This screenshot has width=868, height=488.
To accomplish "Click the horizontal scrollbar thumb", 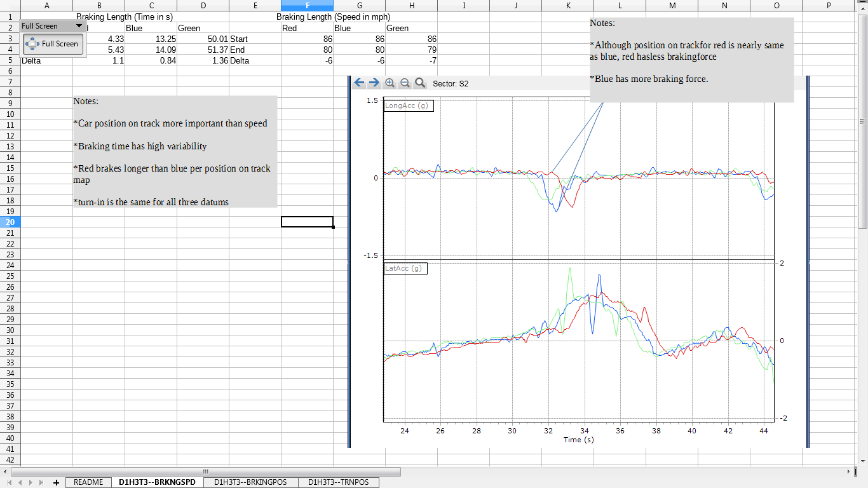I will (205, 472).
